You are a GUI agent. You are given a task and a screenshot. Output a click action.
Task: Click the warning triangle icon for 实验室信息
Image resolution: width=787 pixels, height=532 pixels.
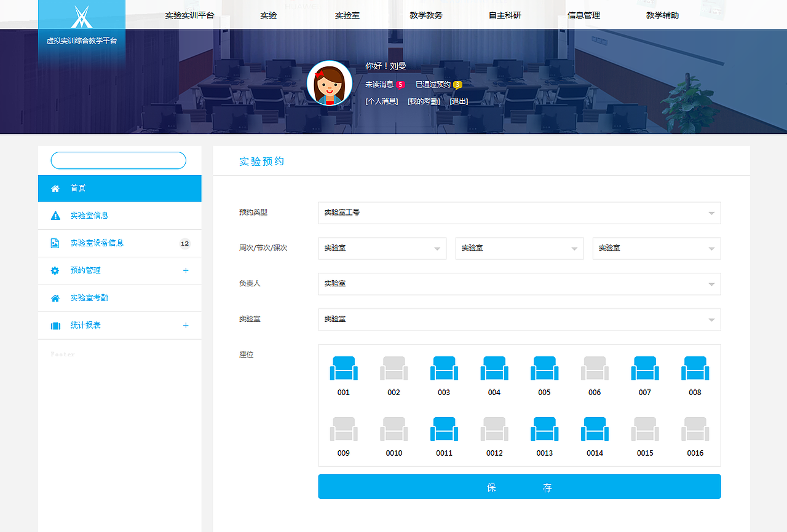[x=55, y=216]
